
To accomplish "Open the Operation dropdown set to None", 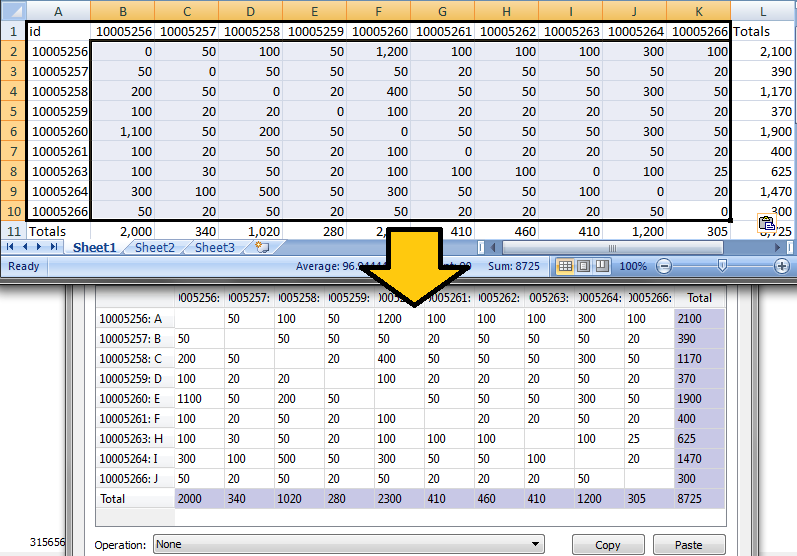I will tap(349, 544).
